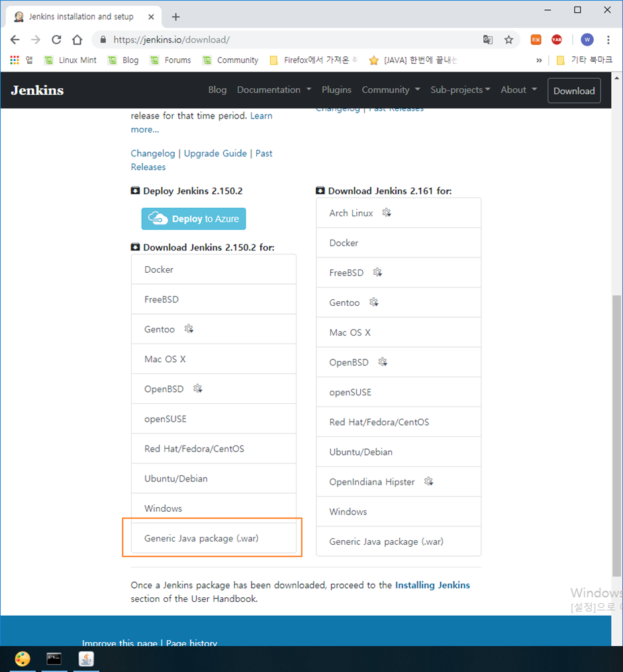Select Windows under Jenkins 2.161

[399, 512]
